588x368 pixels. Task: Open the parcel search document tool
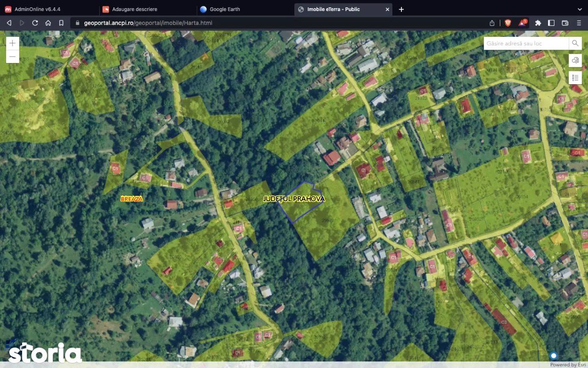pos(575,60)
